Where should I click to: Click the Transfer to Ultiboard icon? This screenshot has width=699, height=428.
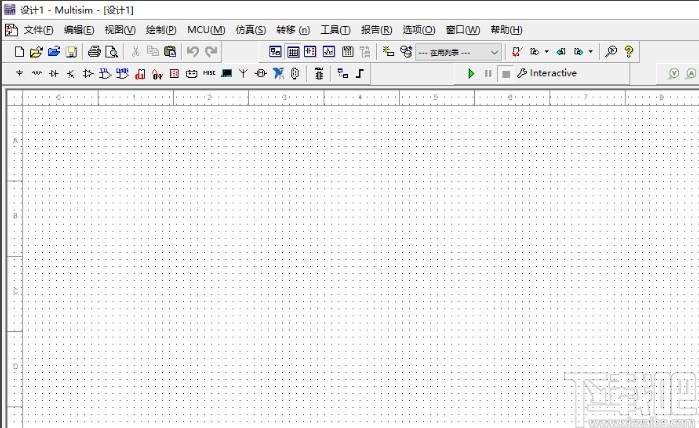coord(535,52)
